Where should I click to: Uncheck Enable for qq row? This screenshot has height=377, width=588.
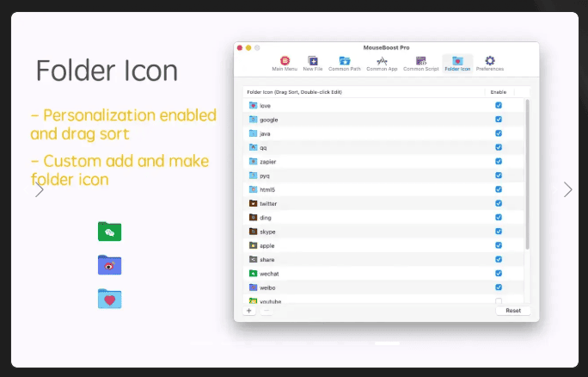499,147
